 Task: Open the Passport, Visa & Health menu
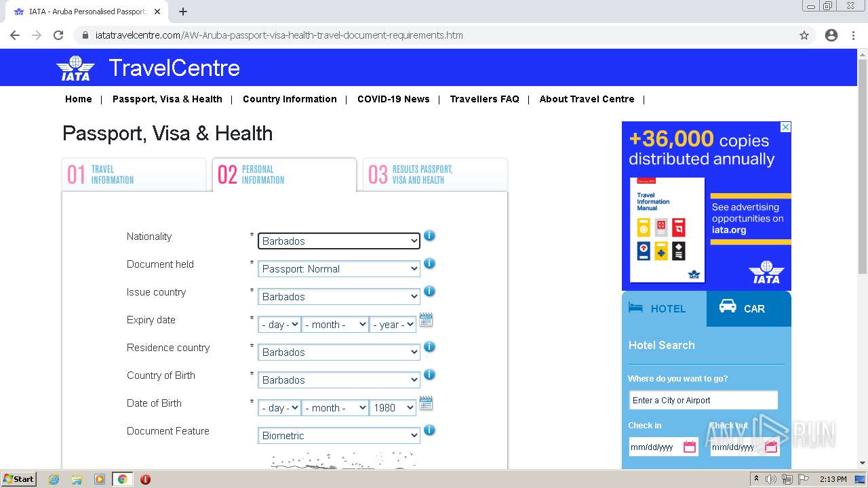(x=167, y=99)
